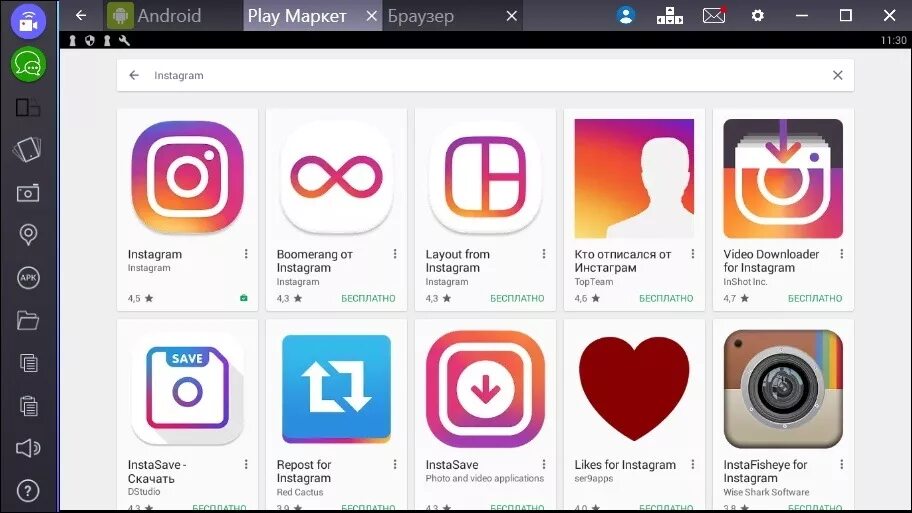Open Layout from Instagram app icon
This screenshot has height=513, width=912.
click(485, 177)
